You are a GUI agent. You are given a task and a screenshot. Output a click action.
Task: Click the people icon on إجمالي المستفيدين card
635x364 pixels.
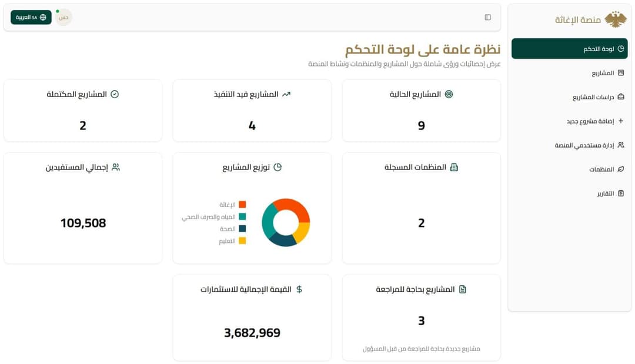pyautogui.click(x=115, y=167)
